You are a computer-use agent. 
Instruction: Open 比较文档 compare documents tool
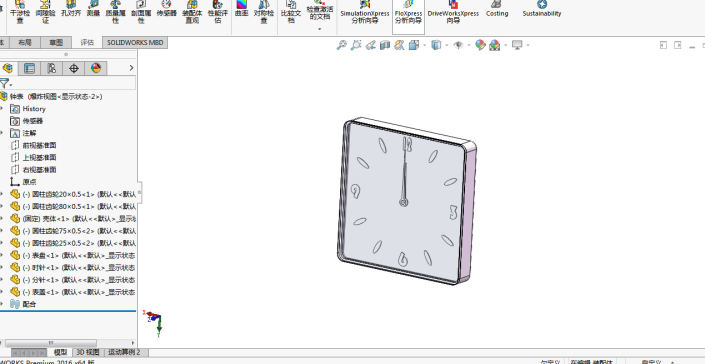click(291, 12)
